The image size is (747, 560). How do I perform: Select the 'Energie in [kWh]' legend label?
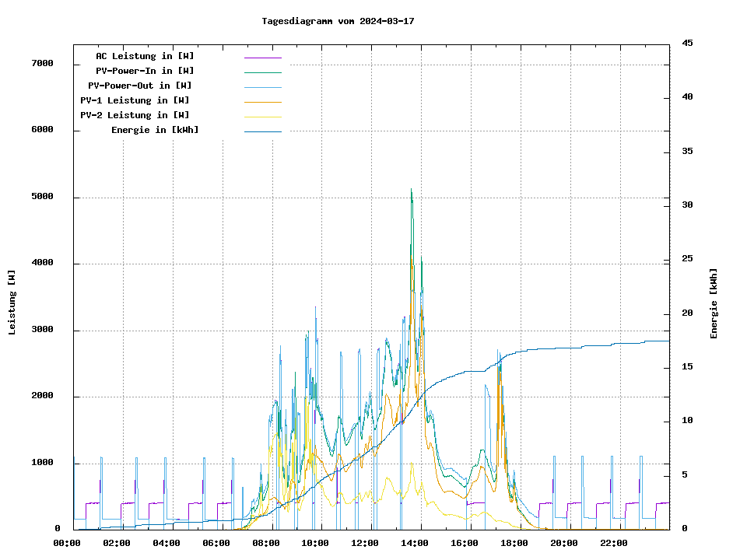tap(155, 130)
